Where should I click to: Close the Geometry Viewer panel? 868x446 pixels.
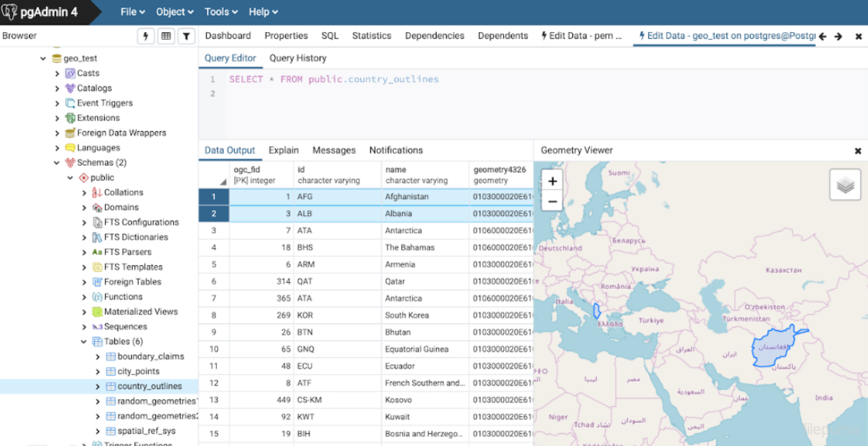tap(858, 151)
